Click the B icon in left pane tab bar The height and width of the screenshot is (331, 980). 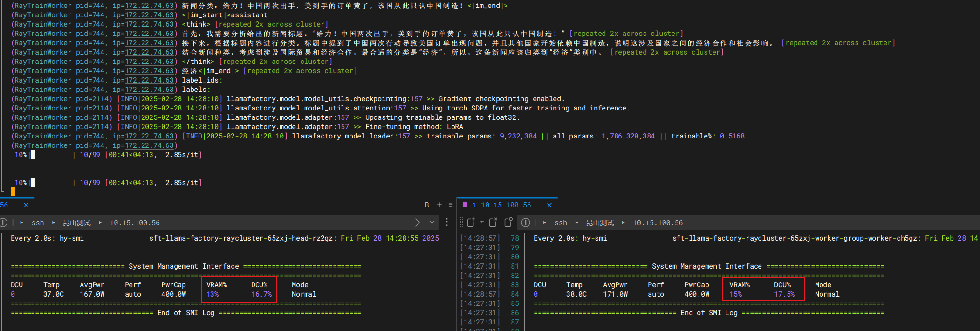pyautogui.click(x=427, y=205)
